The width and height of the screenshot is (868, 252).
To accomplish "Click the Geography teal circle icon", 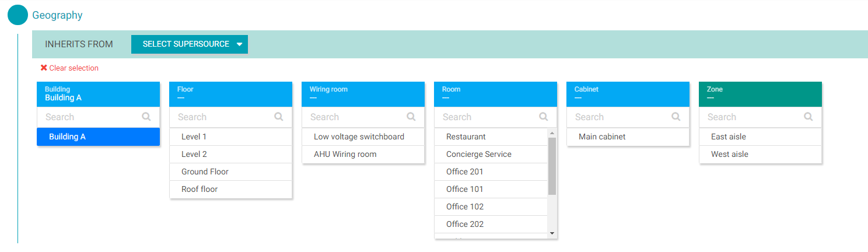I will [17, 15].
